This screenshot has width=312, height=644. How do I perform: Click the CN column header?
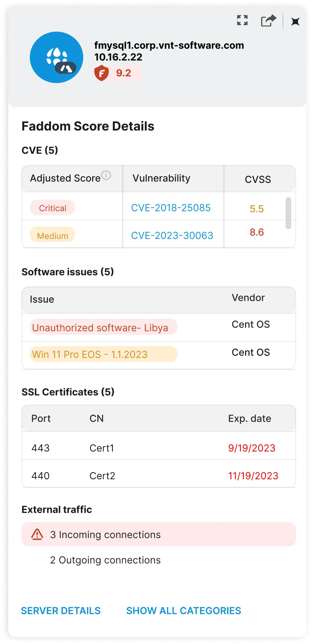[96, 418]
